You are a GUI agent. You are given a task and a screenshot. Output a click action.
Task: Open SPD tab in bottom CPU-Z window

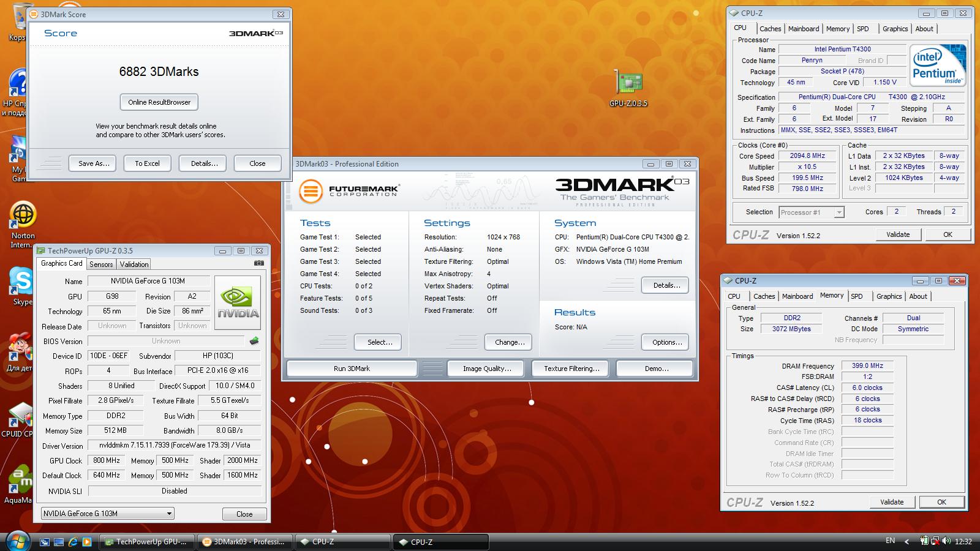click(x=857, y=296)
